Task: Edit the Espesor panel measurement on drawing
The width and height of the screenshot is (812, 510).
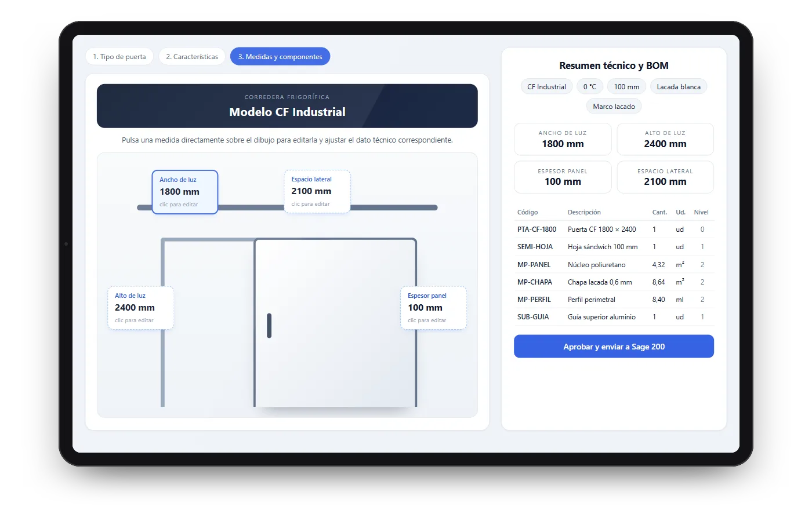Action: coord(434,308)
